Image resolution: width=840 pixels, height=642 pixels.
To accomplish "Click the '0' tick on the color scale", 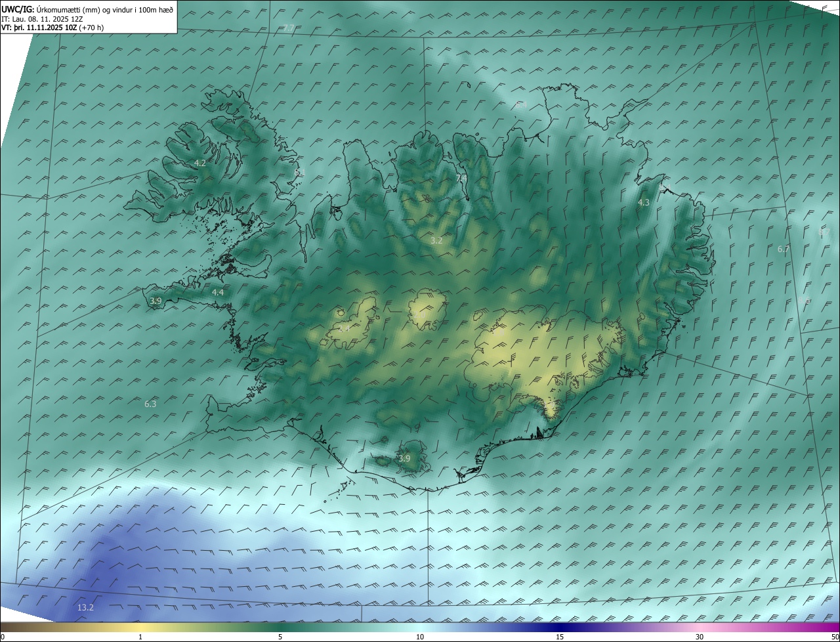I will 3,637.
